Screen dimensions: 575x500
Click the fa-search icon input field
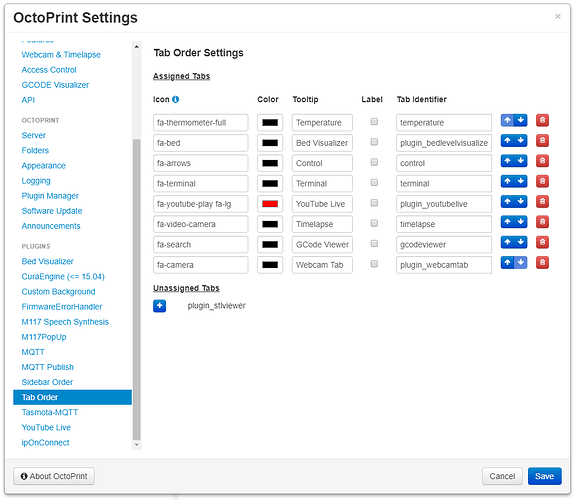[x=201, y=245]
